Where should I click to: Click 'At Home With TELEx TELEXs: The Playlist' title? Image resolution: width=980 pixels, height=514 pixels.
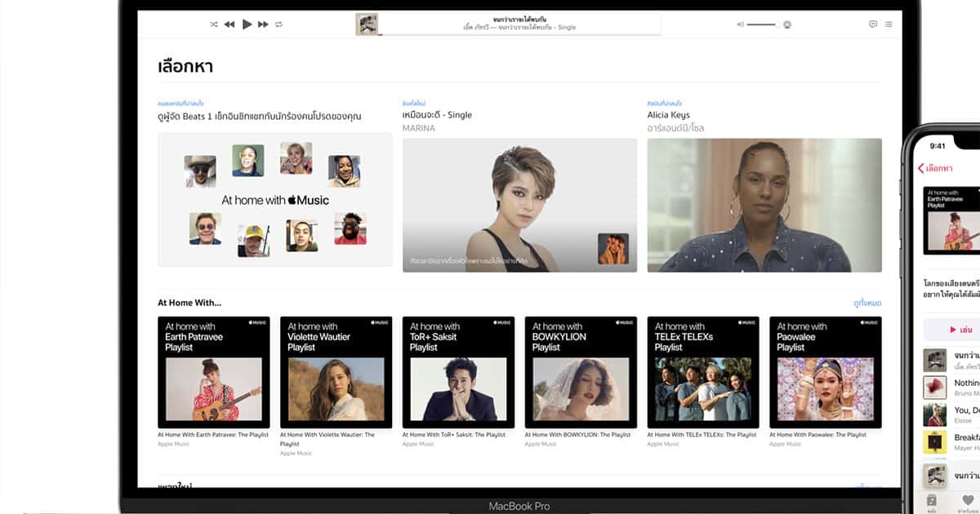pos(702,435)
